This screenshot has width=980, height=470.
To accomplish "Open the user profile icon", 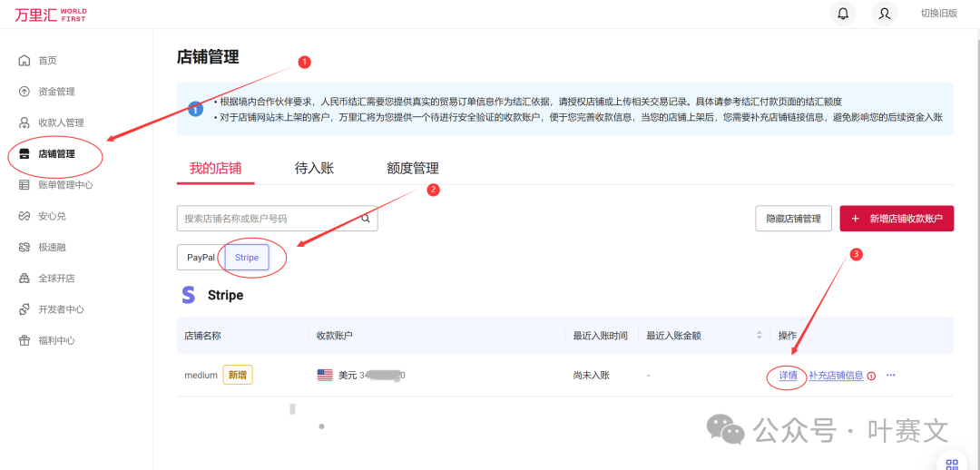I will click(x=885, y=14).
